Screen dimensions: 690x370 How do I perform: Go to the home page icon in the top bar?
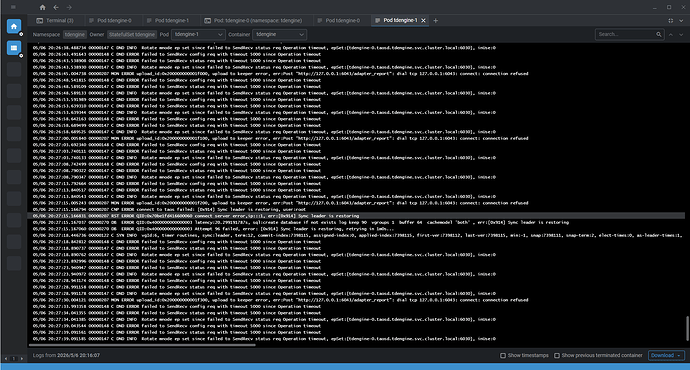click(x=42, y=7)
